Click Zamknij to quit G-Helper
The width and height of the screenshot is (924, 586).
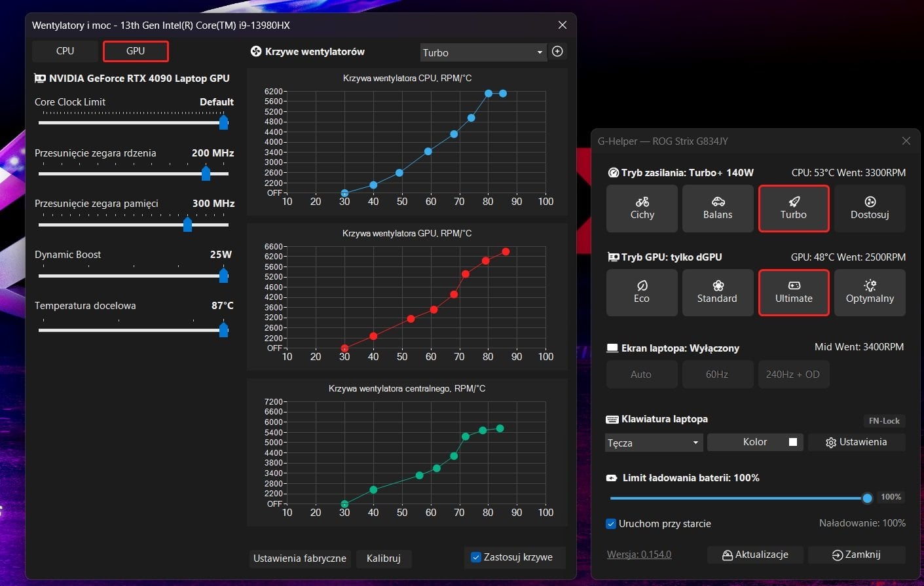pos(857,555)
